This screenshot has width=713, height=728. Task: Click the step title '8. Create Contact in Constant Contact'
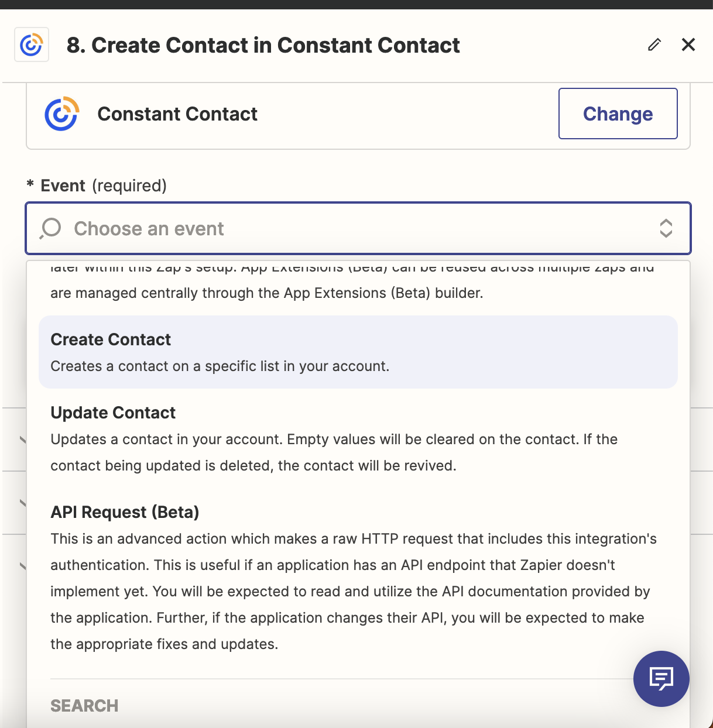[263, 45]
